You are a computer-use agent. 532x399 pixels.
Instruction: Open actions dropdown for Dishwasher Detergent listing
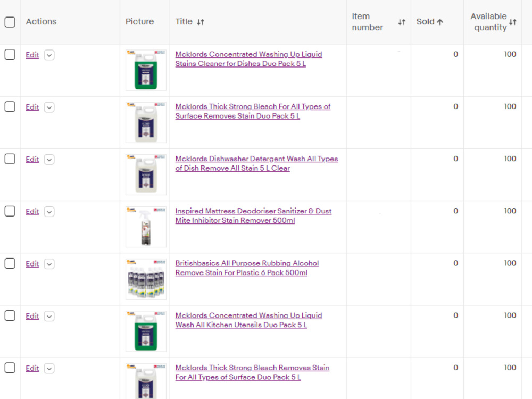point(49,160)
